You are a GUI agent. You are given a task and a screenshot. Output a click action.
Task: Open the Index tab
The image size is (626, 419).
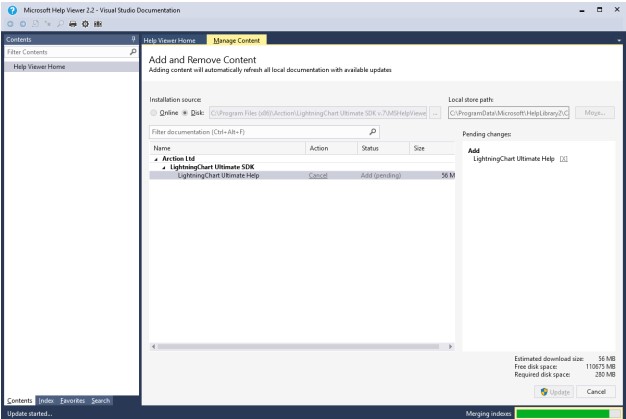(x=46, y=401)
